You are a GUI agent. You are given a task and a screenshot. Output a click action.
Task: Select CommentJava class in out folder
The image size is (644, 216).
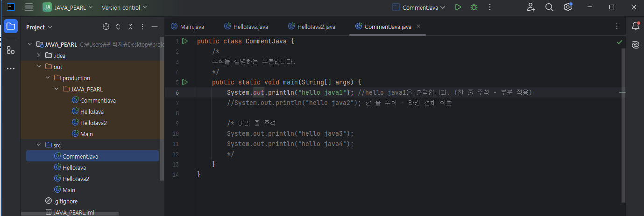pyautogui.click(x=98, y=100)
